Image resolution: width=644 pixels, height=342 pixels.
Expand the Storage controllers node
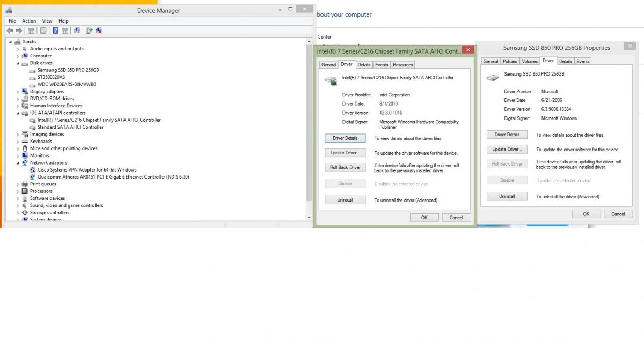18,213
